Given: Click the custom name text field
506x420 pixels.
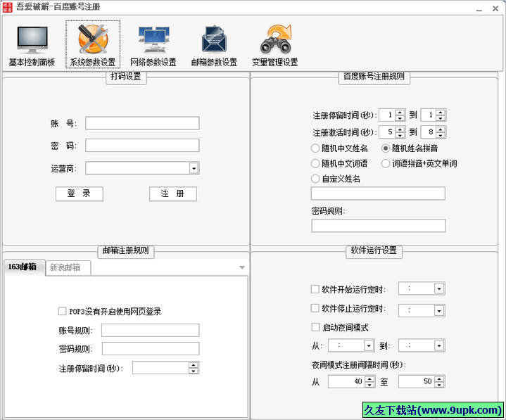Looking at the screenshot, I should (x=378, y=193).
